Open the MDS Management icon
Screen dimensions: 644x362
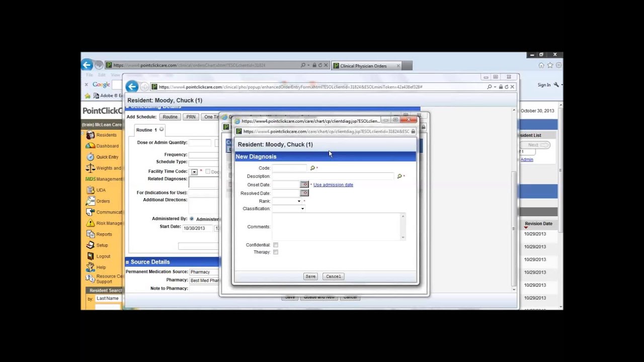[x=90, y=179]
